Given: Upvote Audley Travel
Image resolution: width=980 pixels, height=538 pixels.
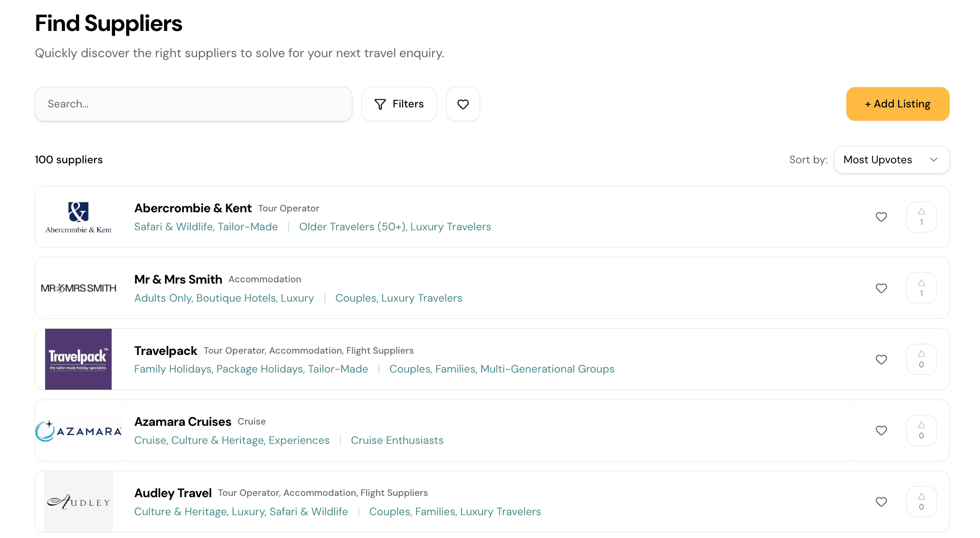Looking at the screenshot, I should 921,502.
